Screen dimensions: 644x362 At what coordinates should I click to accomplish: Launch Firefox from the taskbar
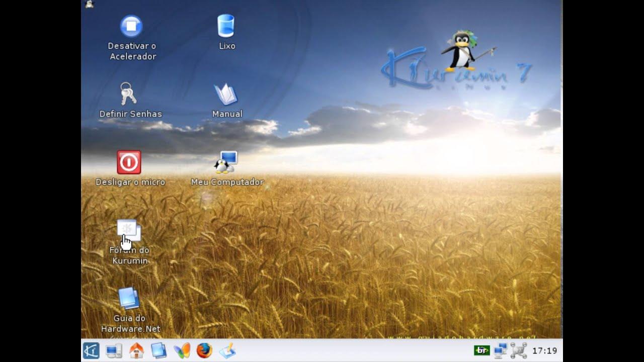pyautogui.click(x=204, y=350)
